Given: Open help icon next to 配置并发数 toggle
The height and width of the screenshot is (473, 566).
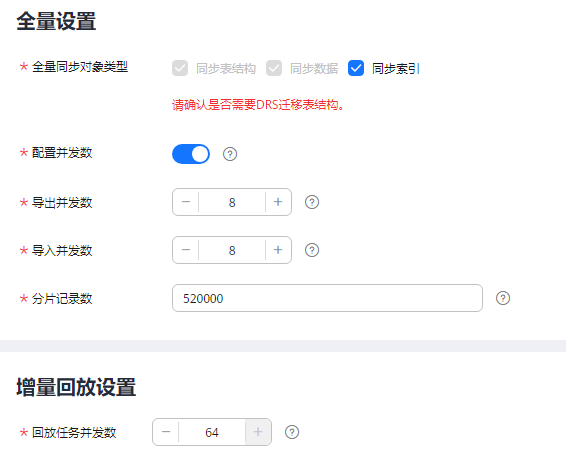Looking at the screenshot, I should (230, 154).
